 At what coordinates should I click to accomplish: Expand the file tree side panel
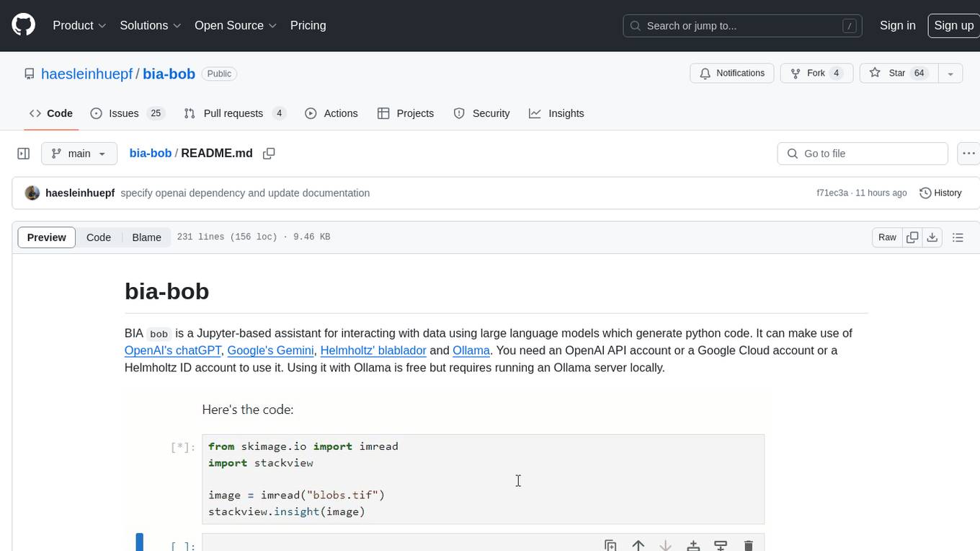click(x=23, y=154)
